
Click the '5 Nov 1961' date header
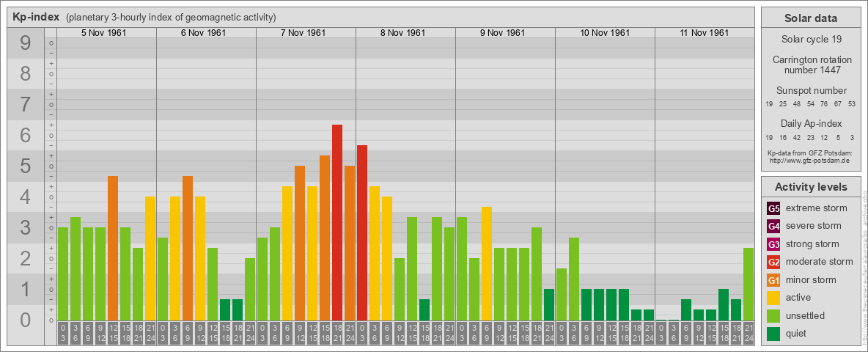[103, 33]
